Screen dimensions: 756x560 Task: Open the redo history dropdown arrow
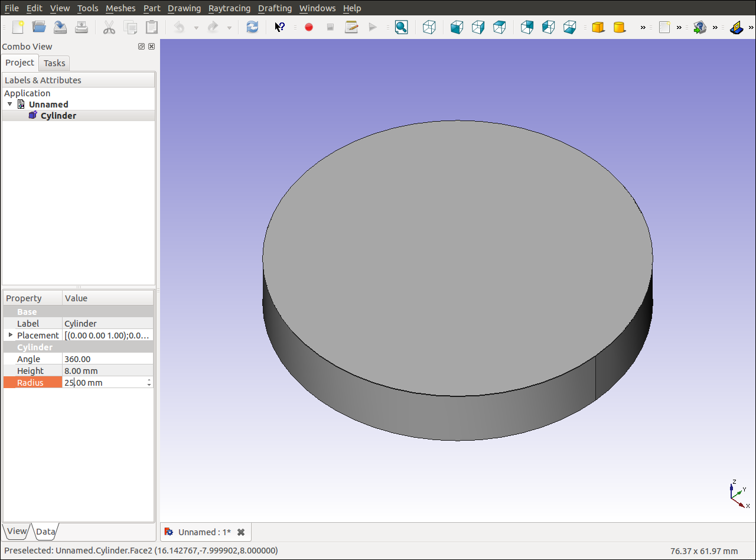point(229,28)
